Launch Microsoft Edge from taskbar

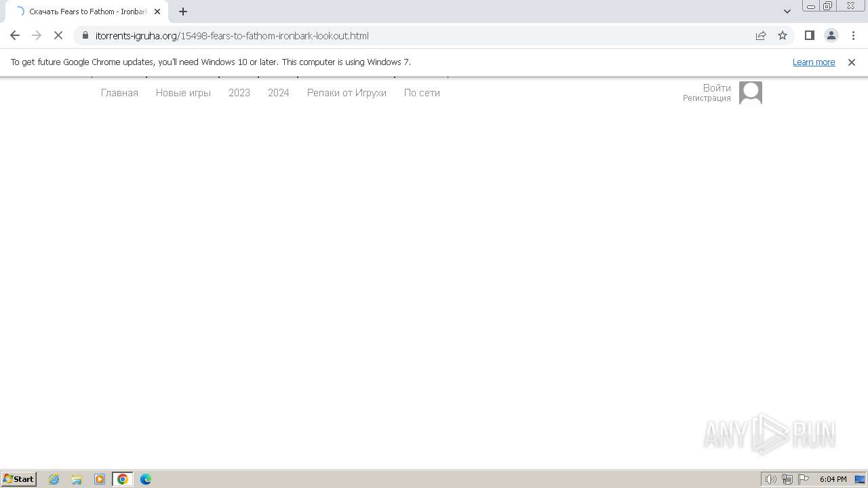146,479
